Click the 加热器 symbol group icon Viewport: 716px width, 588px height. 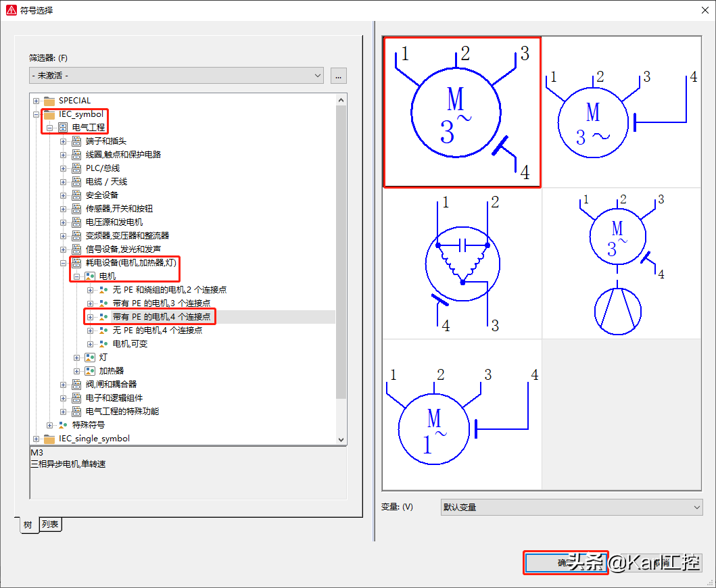click(90, 370)
